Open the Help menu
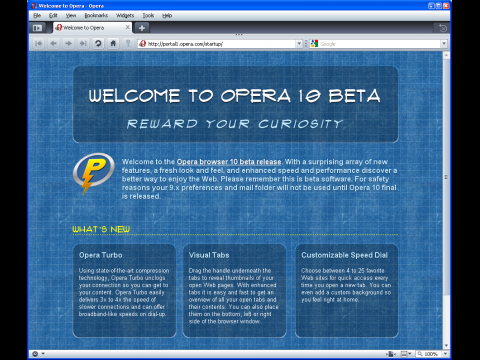This screenshot has height=360, width=480. coord(167,15)
